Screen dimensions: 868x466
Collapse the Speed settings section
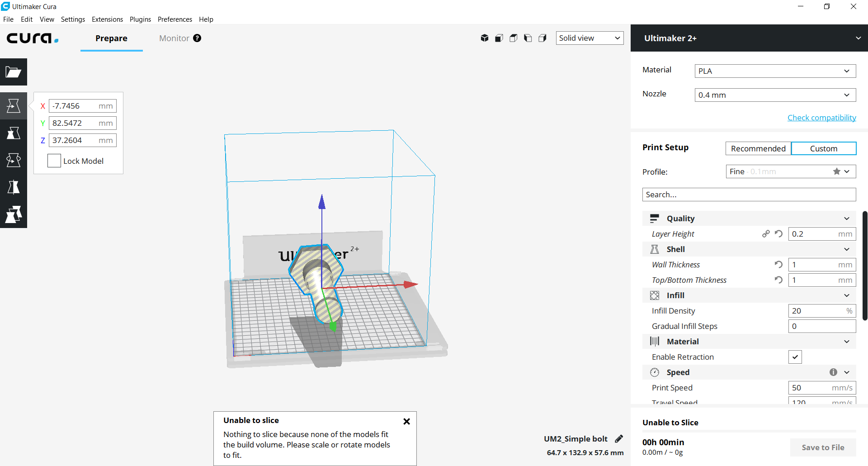pyautogui.click(x=847, y=372)
